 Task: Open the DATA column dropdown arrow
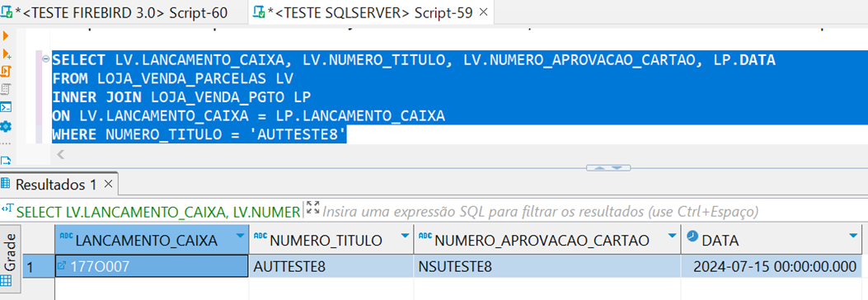(x=852, y=237)
